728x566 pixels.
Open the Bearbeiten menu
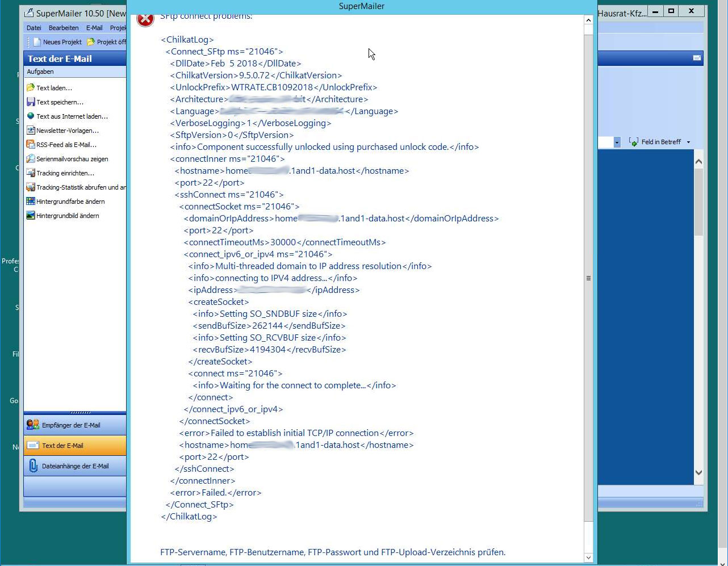[64, 28]
